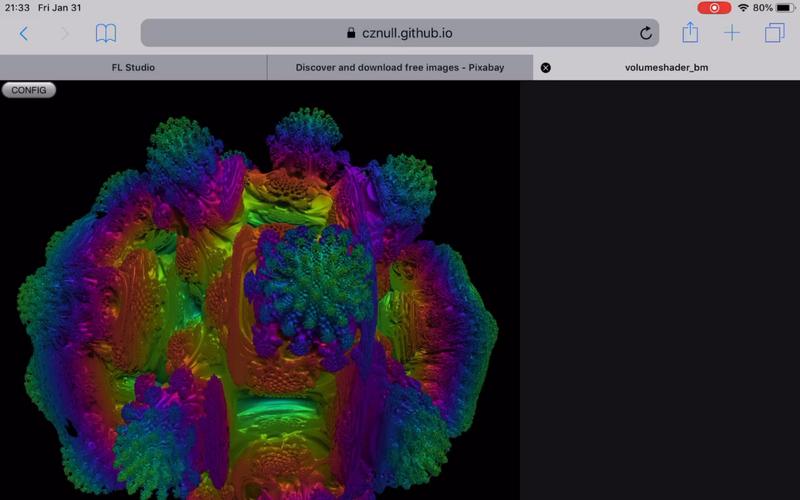
Task: Tap the battery status icon
Action: [785, 8]
